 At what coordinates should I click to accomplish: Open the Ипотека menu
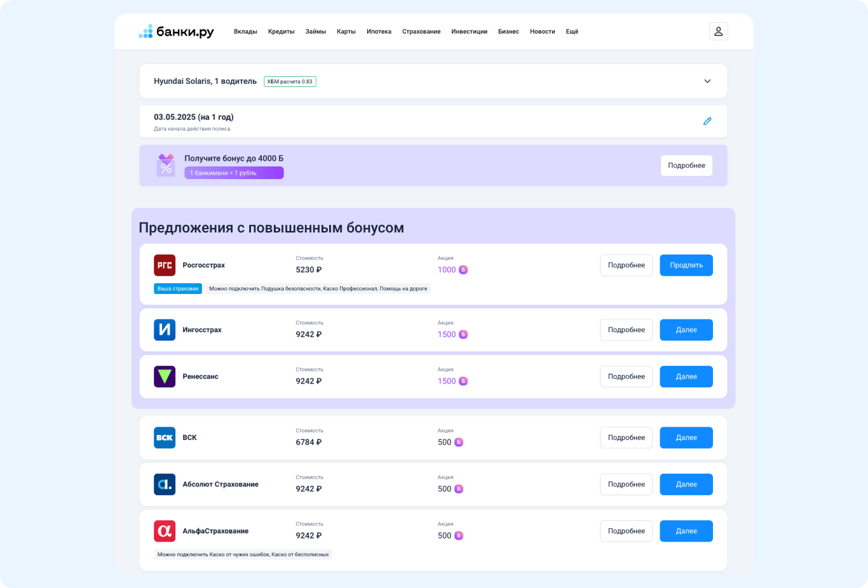[x=379, y=32]
